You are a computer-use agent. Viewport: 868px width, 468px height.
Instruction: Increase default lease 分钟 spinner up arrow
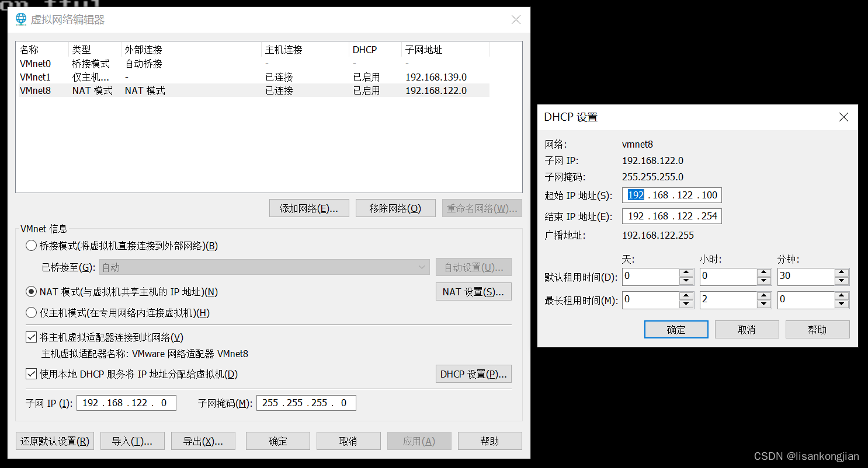click(842, 273)
